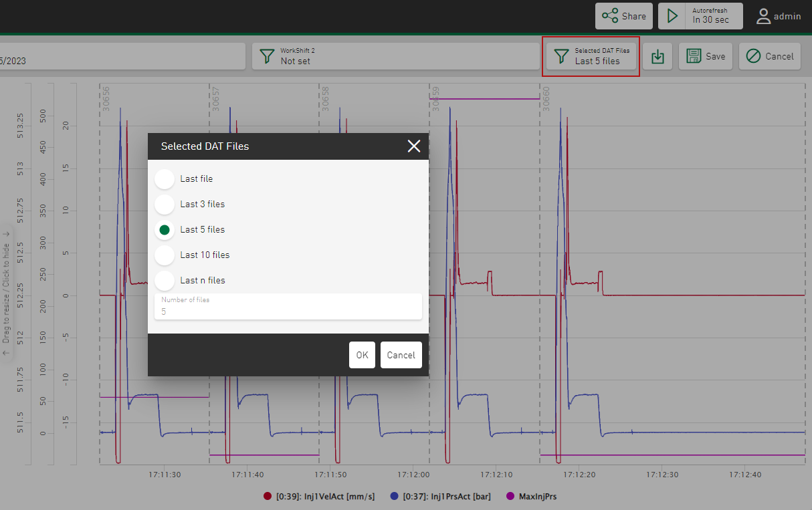Select the Last file radio option
The height and width of the screenshot is (510, 812).
(x=165, y=179)
